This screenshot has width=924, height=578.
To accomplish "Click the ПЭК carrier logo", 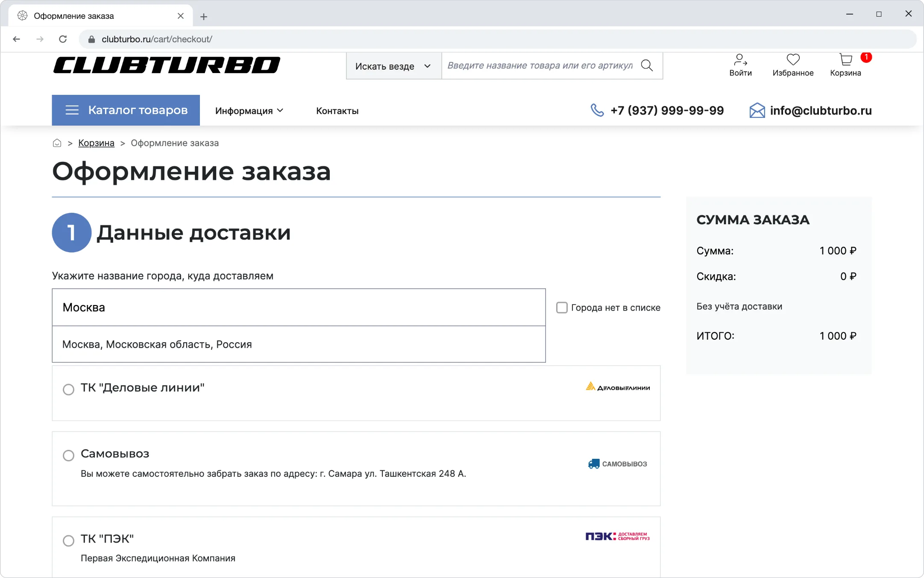I will (618, 537).
